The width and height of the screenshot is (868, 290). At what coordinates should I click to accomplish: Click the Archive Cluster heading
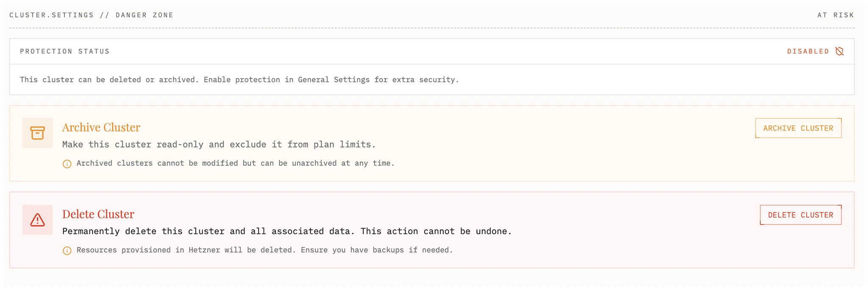(101, 127)
